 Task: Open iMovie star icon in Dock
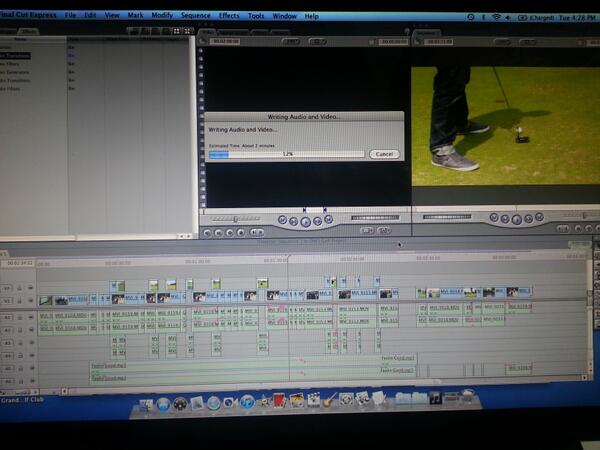tap(265, 401)
